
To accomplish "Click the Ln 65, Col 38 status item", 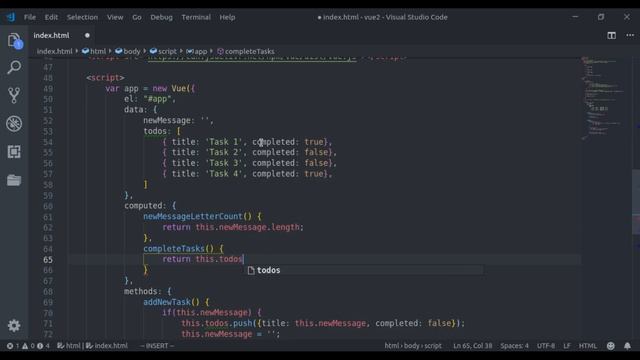I will click(473, 346).
